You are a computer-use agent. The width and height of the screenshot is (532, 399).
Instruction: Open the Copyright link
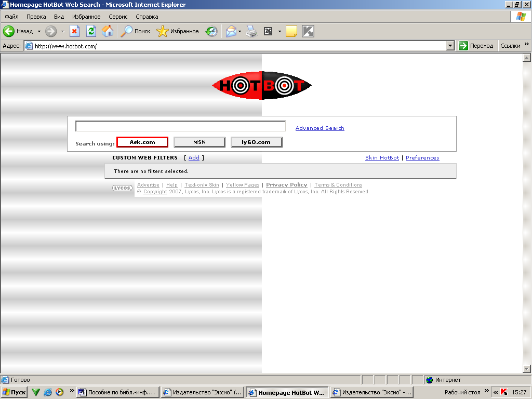pos(155,192)
